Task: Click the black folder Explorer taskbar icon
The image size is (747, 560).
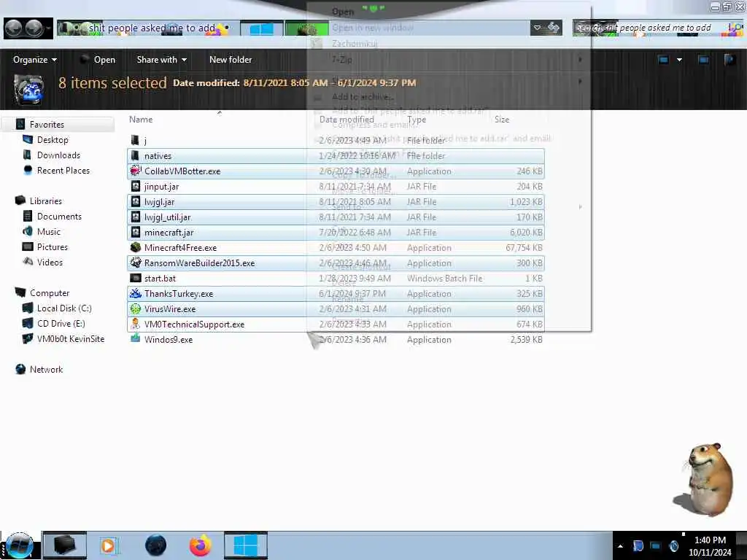Action: click(65, 545)
